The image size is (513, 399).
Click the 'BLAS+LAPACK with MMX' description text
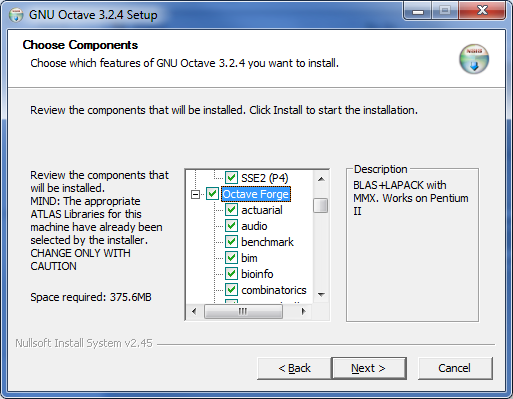click(x=411, y=198)
